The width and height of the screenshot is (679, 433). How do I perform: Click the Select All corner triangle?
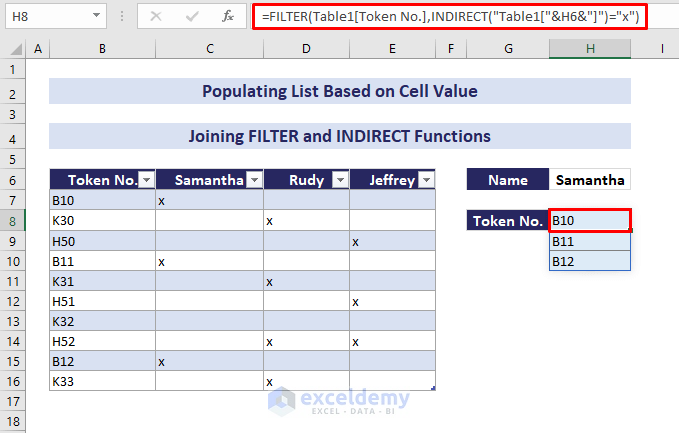tap(14, 48)
